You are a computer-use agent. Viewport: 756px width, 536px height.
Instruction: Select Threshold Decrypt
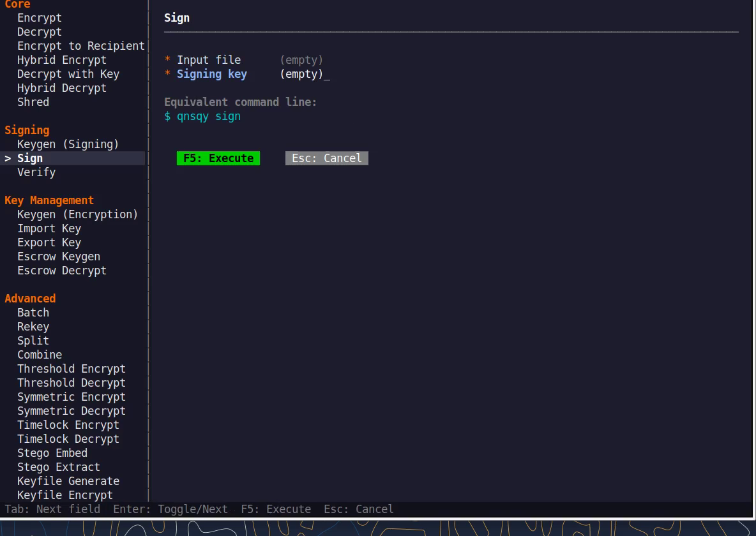[x=72, y=382]
